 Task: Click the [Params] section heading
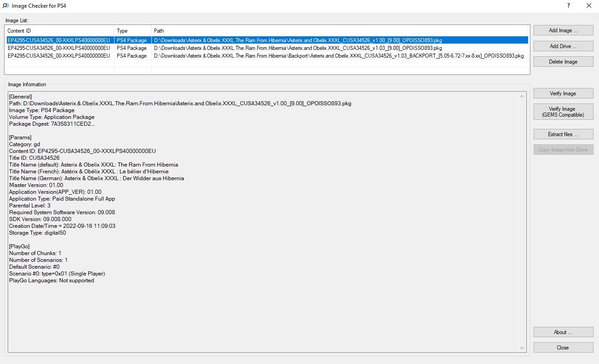pos(20,138)
